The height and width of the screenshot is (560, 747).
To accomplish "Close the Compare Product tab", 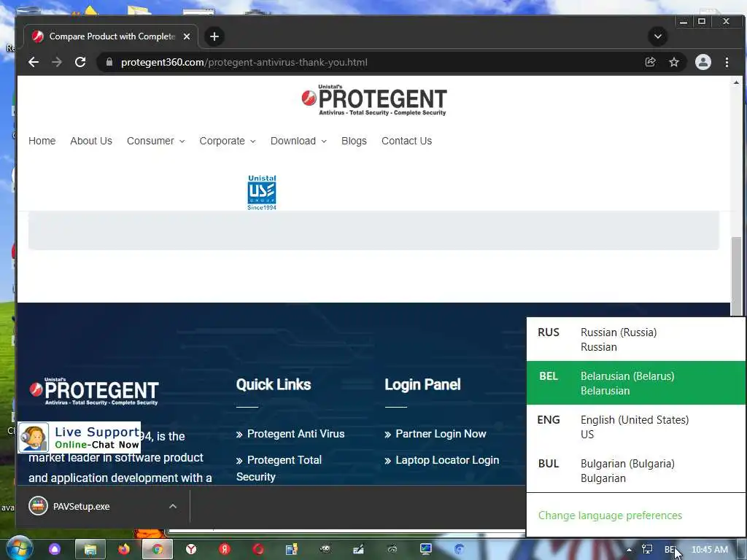I will [187, 36].
